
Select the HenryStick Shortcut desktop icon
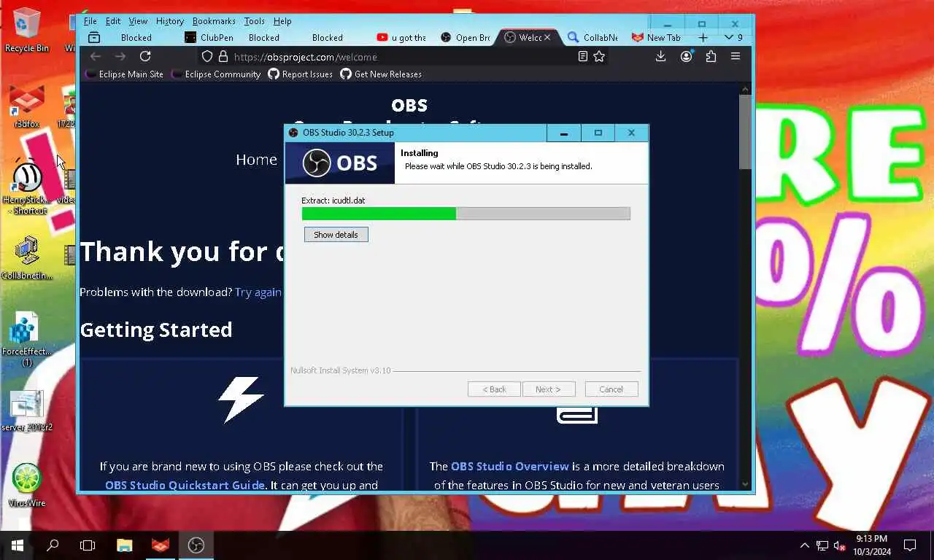pos(27,187)
